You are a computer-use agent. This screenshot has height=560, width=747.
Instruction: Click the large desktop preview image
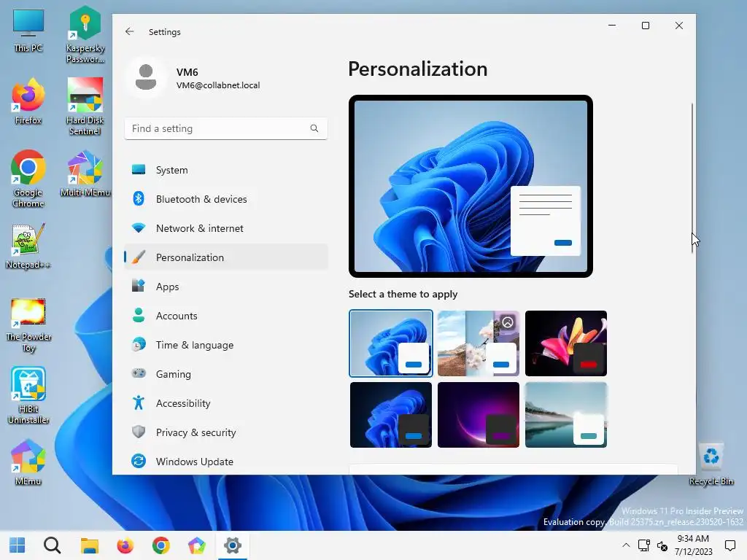[471, 186]
